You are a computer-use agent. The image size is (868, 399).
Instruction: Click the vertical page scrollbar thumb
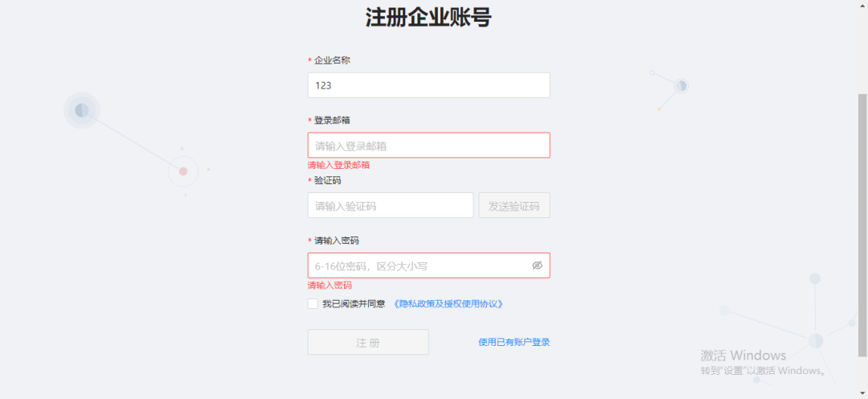coord(862,225)
